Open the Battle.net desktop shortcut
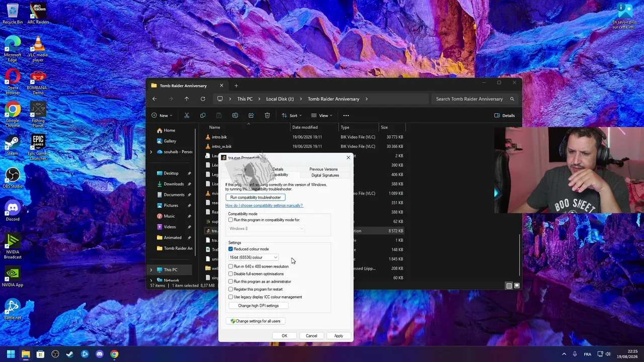 (x=13, y=309)
